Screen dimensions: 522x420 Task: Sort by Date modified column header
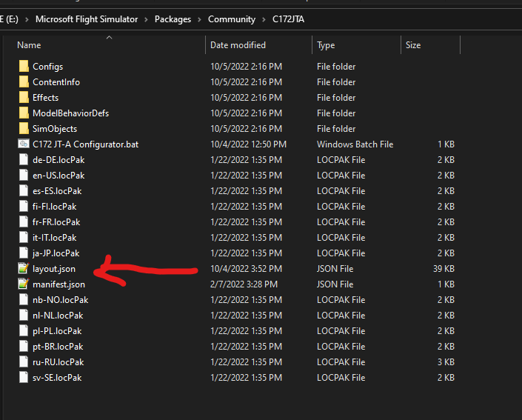[238, 45]
